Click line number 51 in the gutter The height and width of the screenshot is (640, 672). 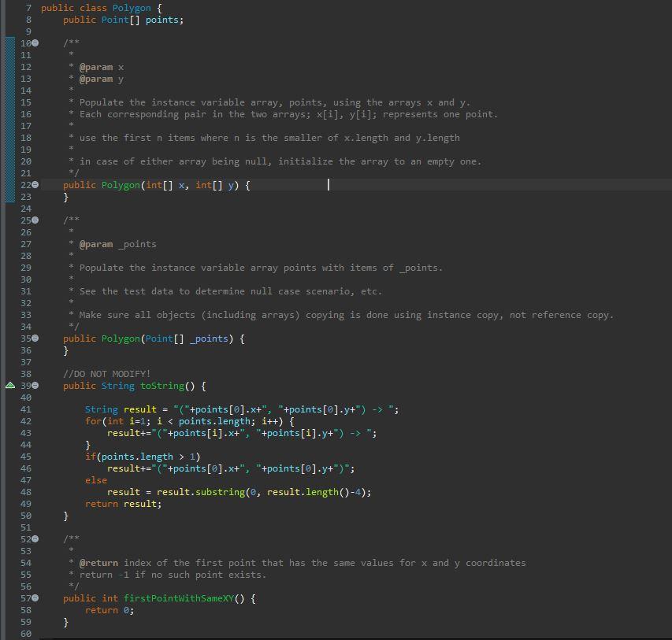click(x=26, y=527)
